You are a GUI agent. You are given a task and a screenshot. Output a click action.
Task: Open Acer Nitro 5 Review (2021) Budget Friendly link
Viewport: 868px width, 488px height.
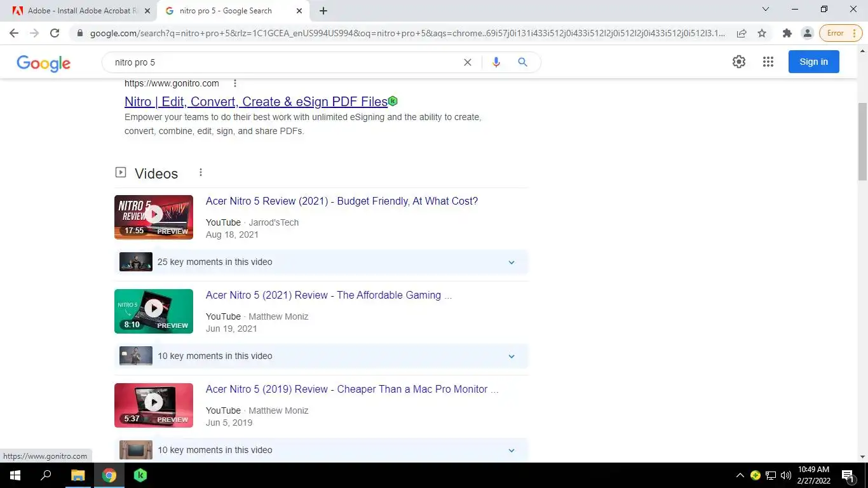(x=342, y=201)
